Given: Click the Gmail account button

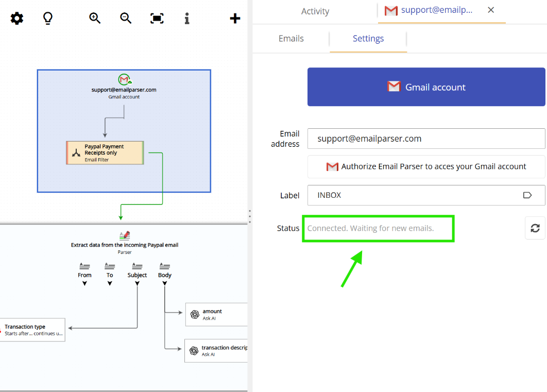Looking at the screenshot, I should 426,87.
